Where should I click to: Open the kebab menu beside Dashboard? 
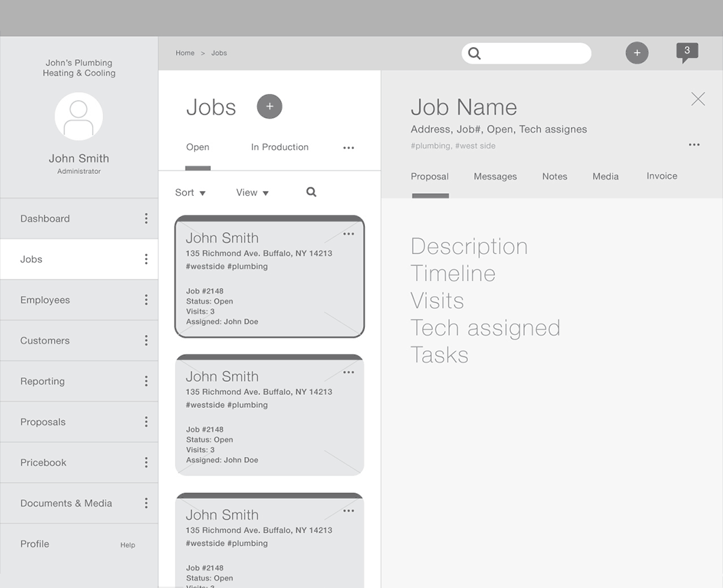pyautogui.click(x=146, y=218)
